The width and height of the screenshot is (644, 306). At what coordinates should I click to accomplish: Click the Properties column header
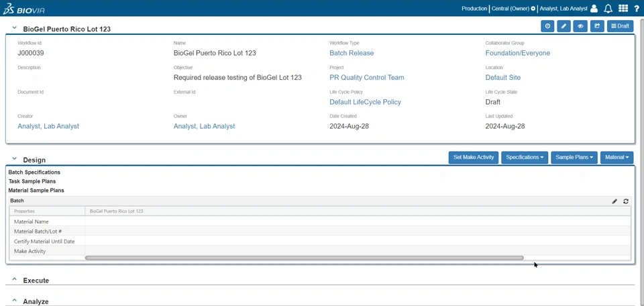click(47, 211)
